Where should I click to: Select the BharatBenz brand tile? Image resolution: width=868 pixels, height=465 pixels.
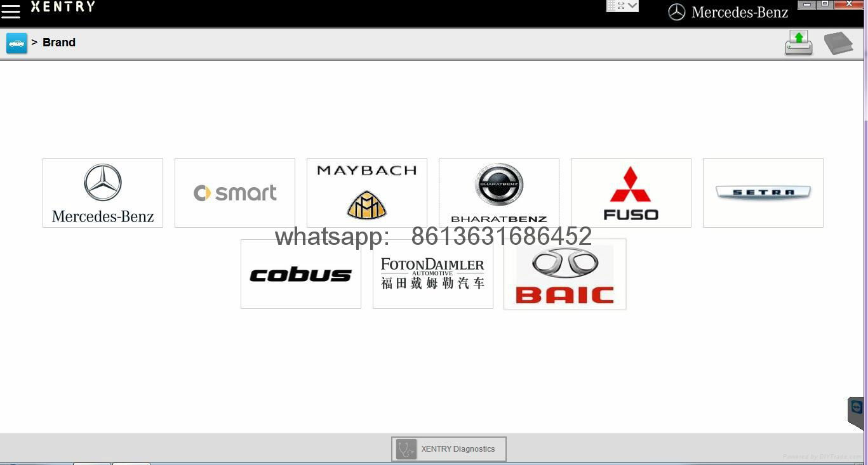click(x=499, y=193)
